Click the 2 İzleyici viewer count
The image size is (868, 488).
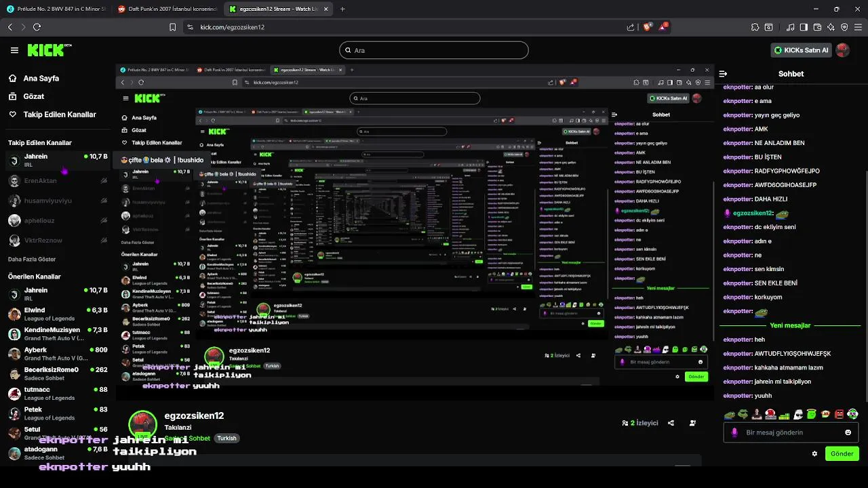640,423
